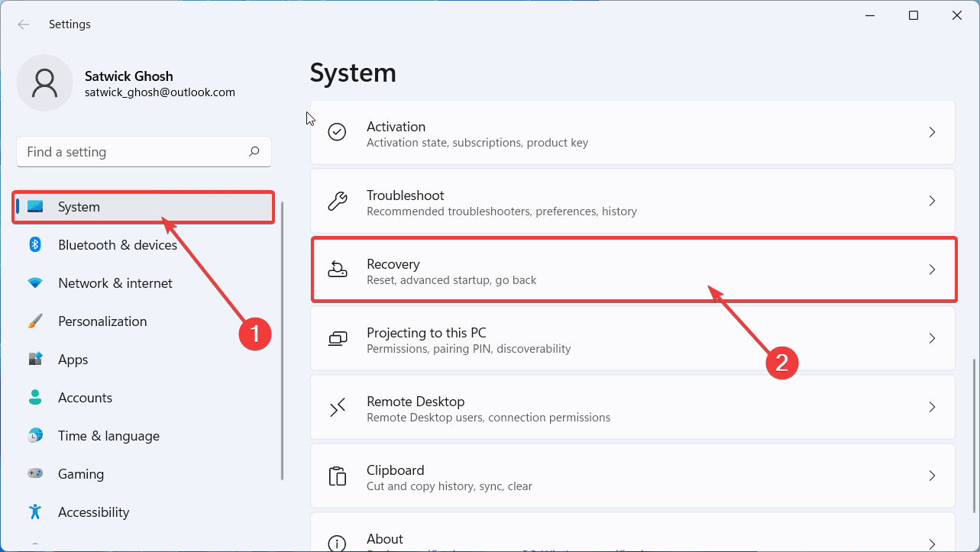Screen dimensions: 980x552
Task: Select System in the sidebar
Action: point(144,207)
